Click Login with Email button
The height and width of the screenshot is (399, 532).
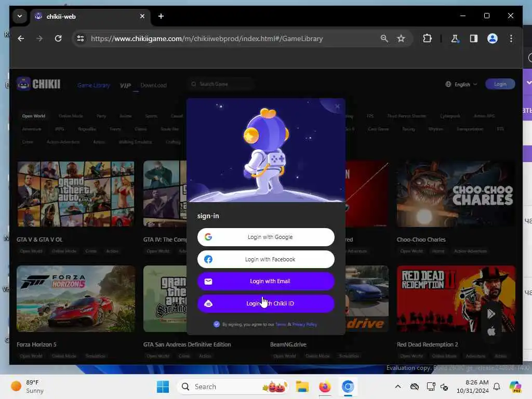click(266, 281)
